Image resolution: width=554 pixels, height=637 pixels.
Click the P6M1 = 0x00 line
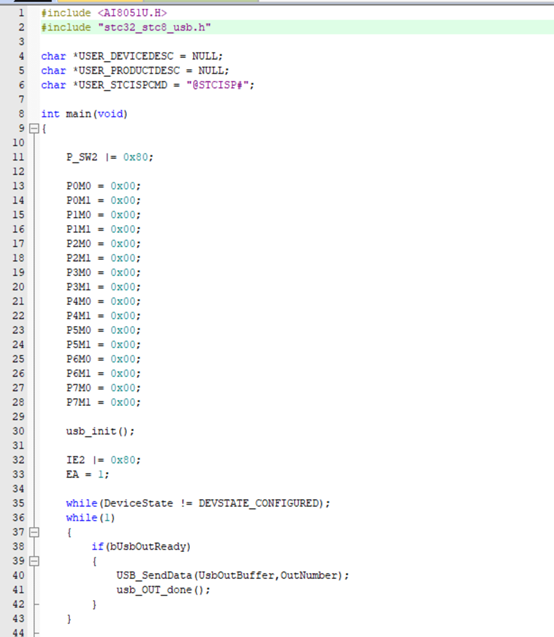[104, 374]
